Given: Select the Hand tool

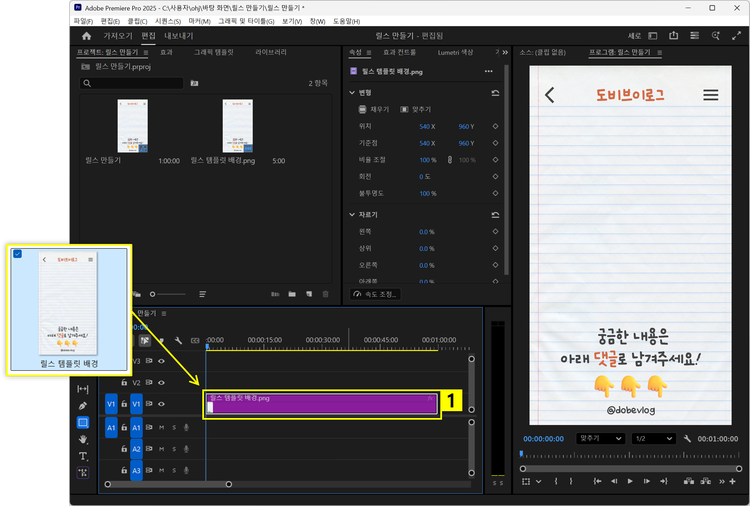Looking at the screenshot, I should click(x=83, y=439).
